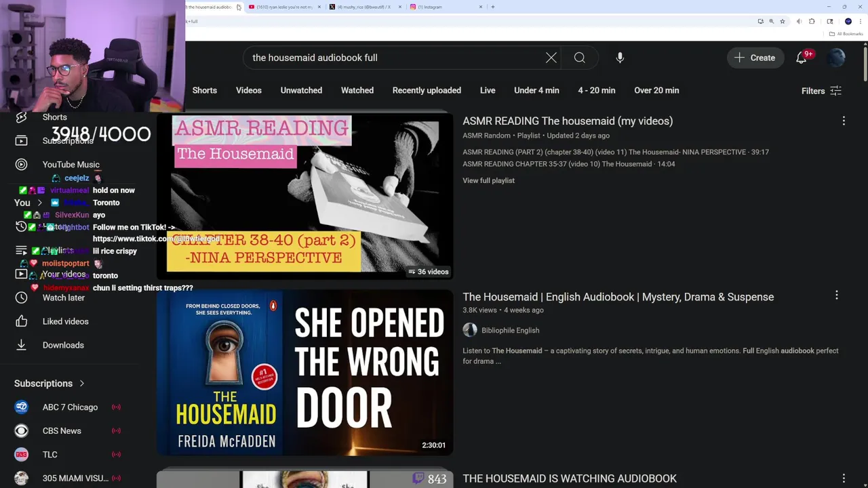Open the ABC 7 Chicago channel logo
Screen dimensions: 868x488
point(21,407)
